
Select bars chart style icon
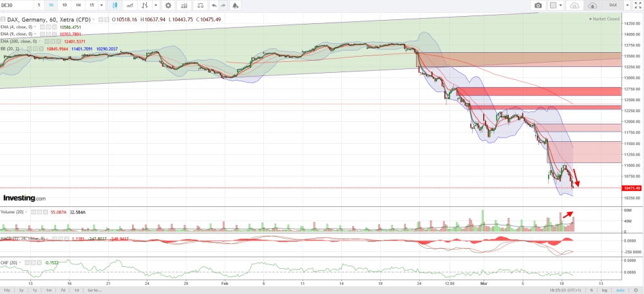[x=144, y=5]
